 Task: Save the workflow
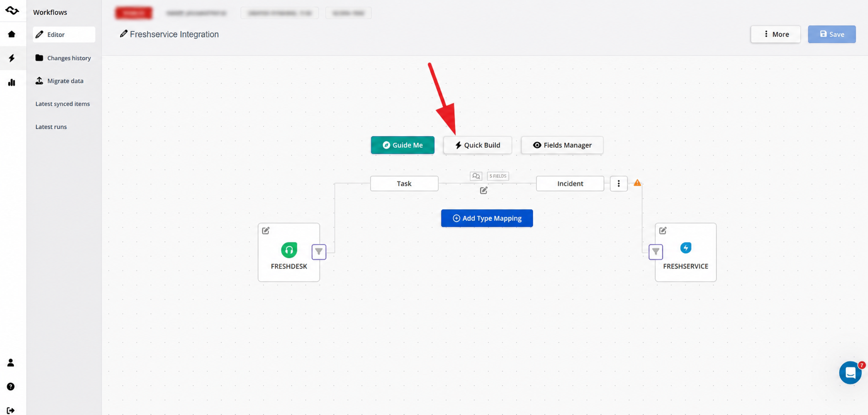[x=832, y=34]
